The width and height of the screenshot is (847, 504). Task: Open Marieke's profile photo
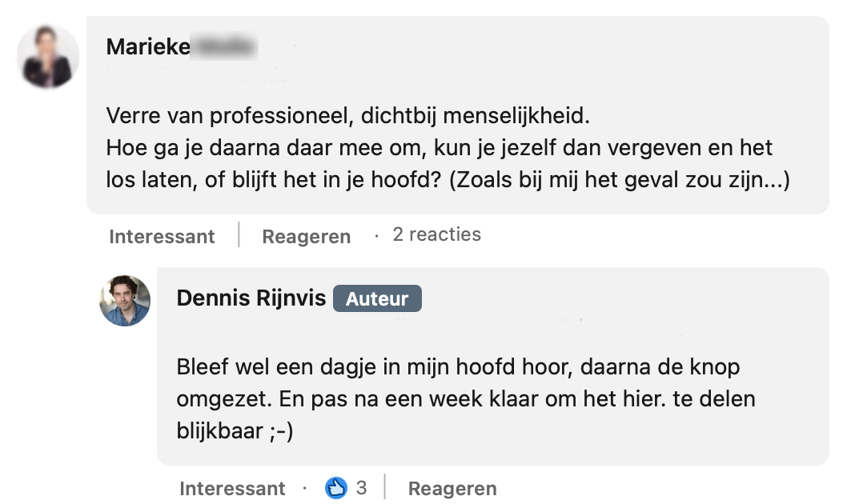(x=48, y=58)
